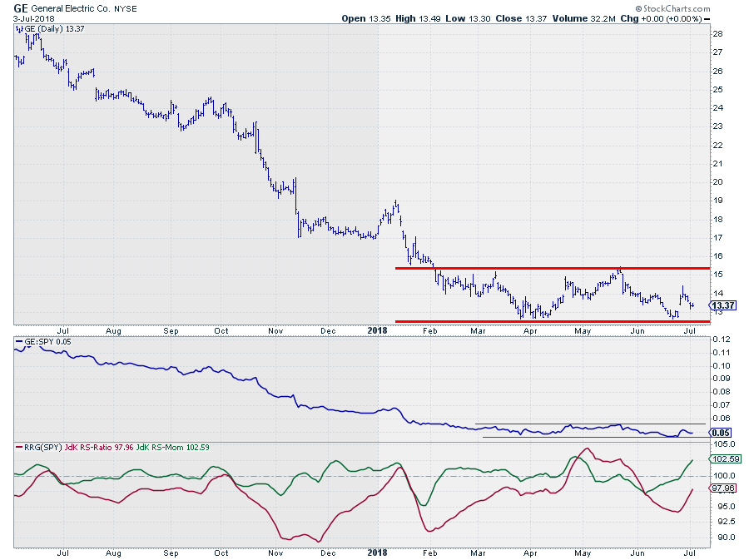This screenshot has width=749, height=560.
Task: Click the 'JdK RS-Ratio 97.96' legend entry
Action: (99, 448)
